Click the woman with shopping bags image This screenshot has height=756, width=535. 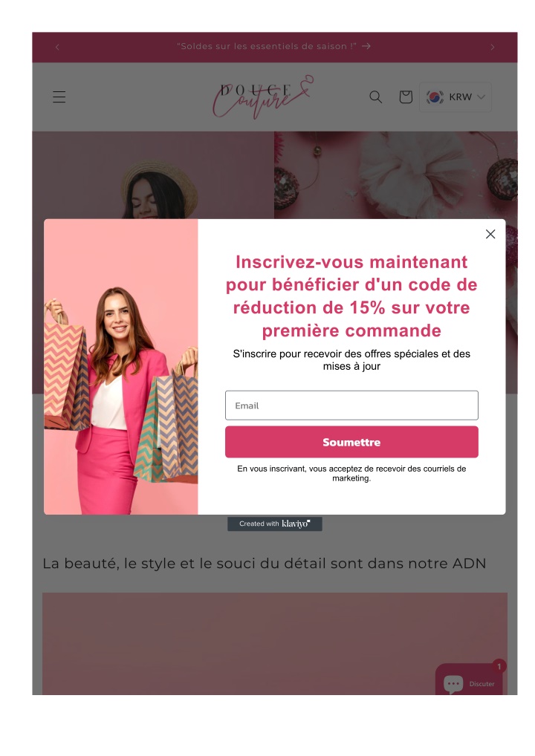tap(120, 367)
